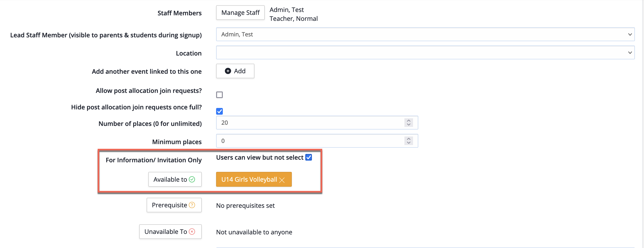Decrease the Number of places value
The image size is (644, 248).
coord(408,125)
